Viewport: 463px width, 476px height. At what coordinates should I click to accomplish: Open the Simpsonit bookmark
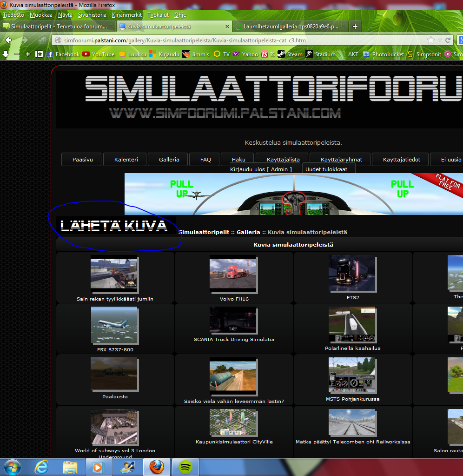[x=424, y=54]
